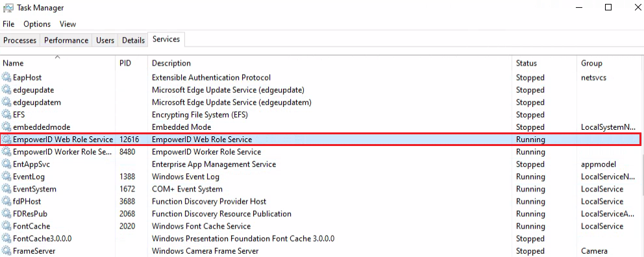Click the gear icon beside edgeupdatem
Image resolution: width=644 pixels, height=257 pixels.
coord(6,103)
